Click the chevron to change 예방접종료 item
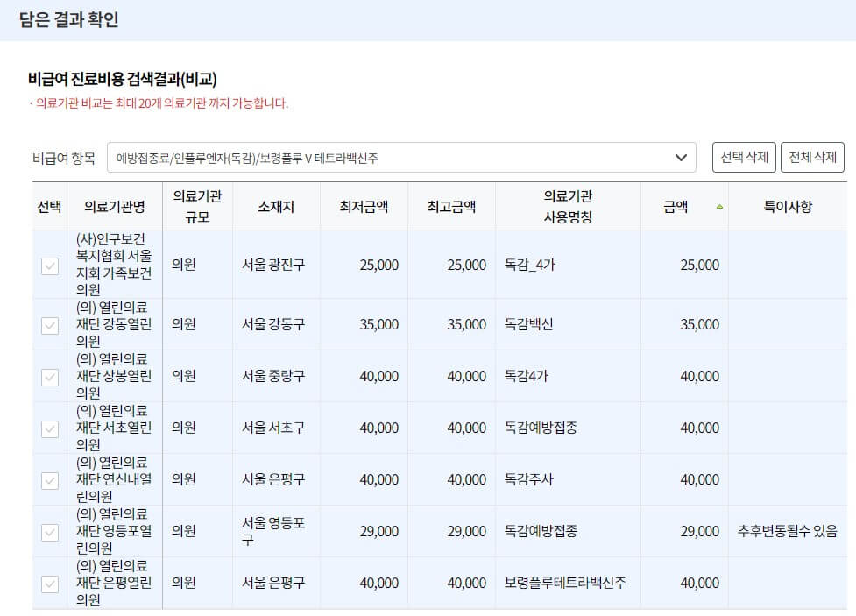 click(x=682, y=156)
